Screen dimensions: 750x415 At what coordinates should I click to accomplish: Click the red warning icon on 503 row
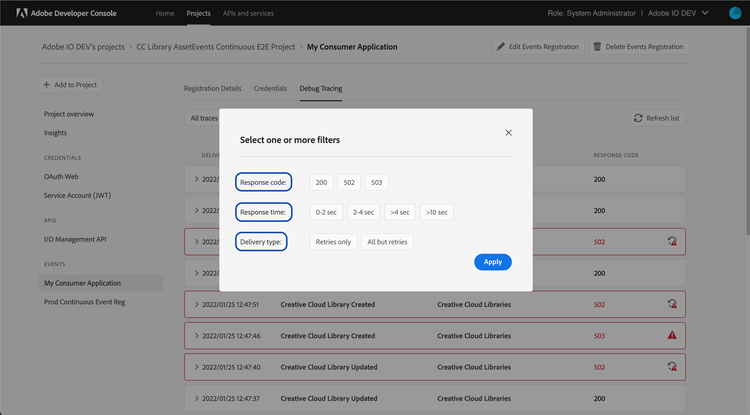[672, 335]
